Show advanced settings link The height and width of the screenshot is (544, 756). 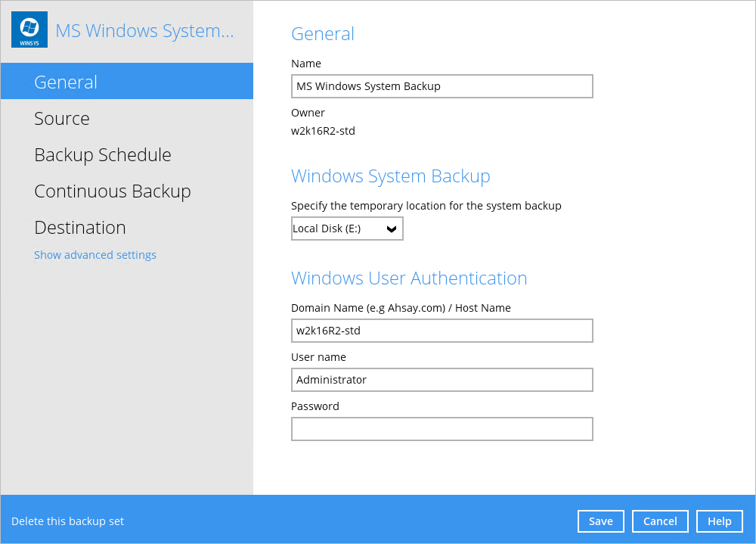click(x=95, y=255)
